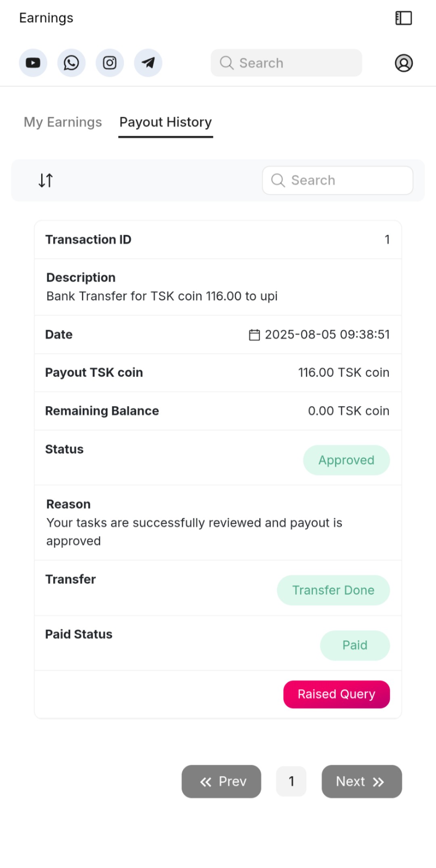Click the Transfer Done badge

[x=333, y=590]
